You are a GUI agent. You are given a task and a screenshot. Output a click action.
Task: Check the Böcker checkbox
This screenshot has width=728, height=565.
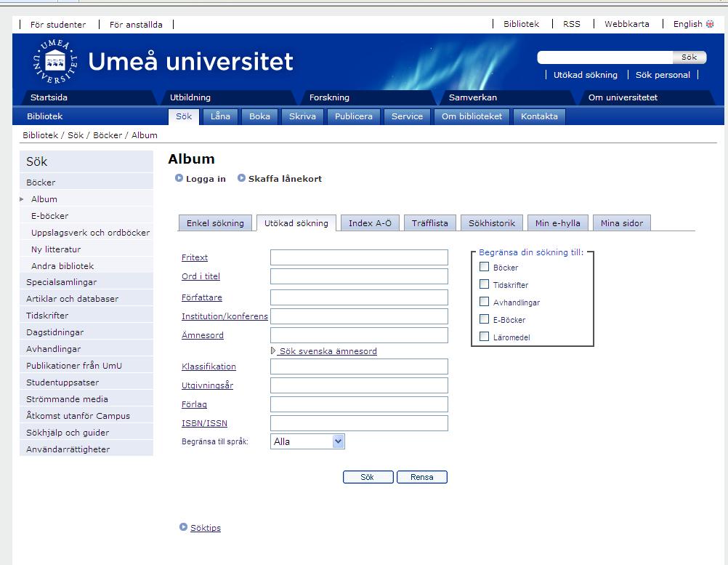pos(485,267)
